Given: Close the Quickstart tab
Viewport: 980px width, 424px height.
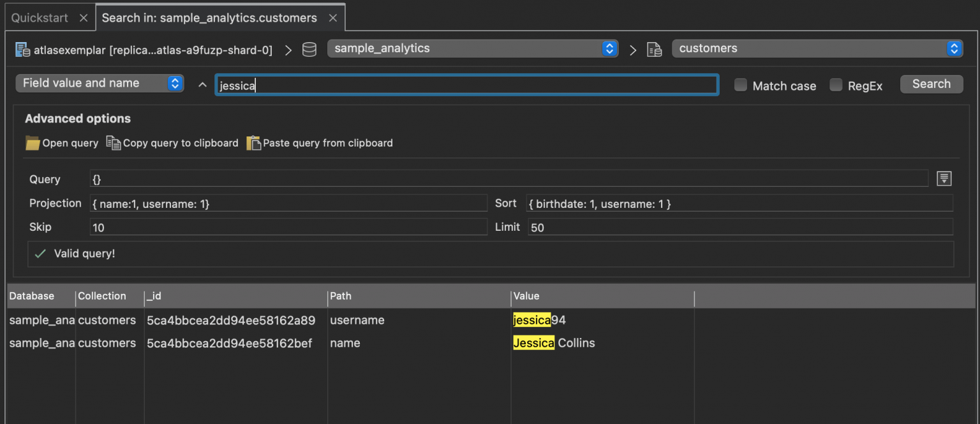Looking at the screenshot, I should tap(84, 18).
